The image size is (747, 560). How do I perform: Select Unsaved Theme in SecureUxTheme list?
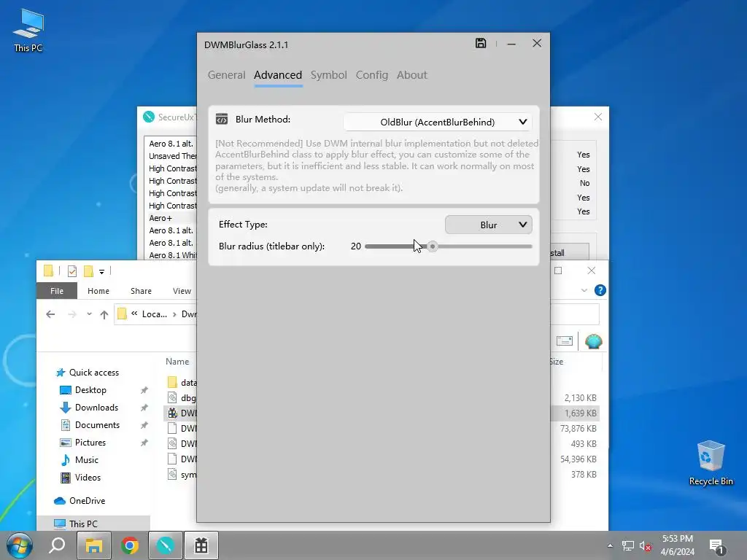point(172,156)
